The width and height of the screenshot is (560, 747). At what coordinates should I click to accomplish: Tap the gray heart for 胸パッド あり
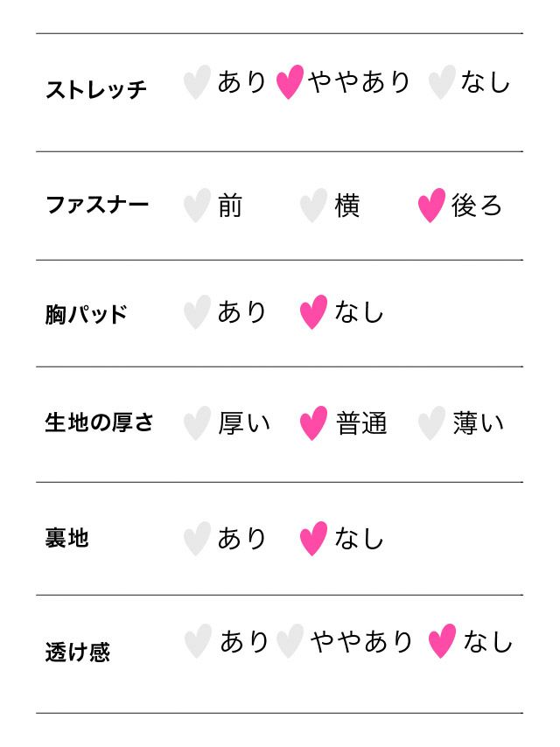point(197,312)
